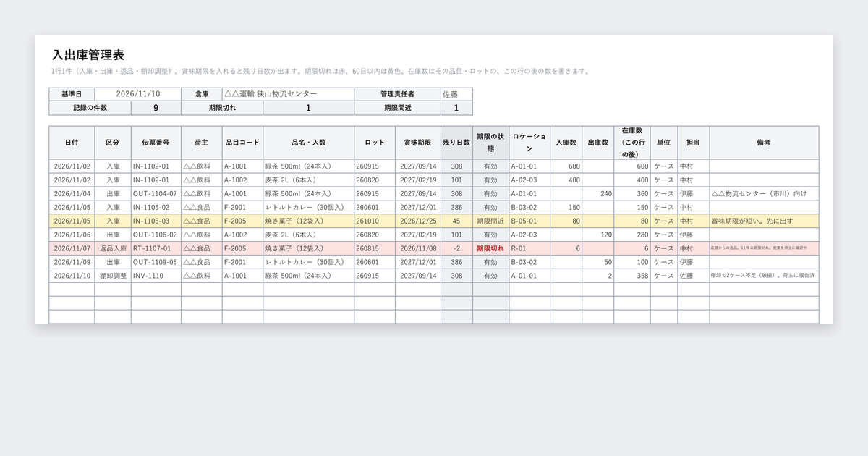
Task: Click slip number OUT-1106-02
Action: (x=156, y=235)
